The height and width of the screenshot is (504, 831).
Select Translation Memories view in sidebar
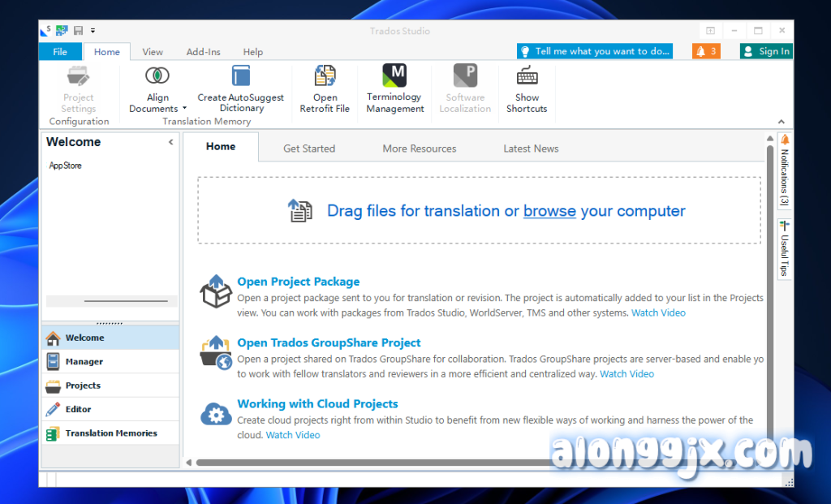coord(110,433)
